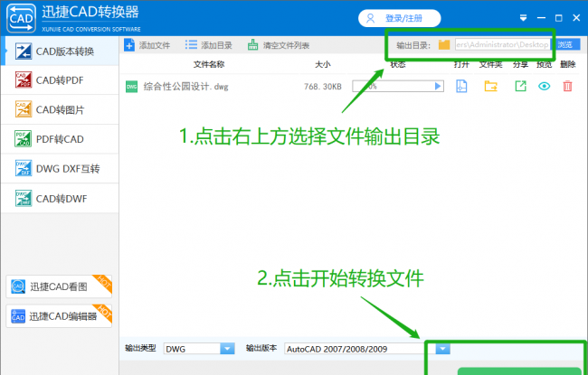This screenshot has width=588, height=375.
Task: Click the output directory path field
Action: click(502, 44)
